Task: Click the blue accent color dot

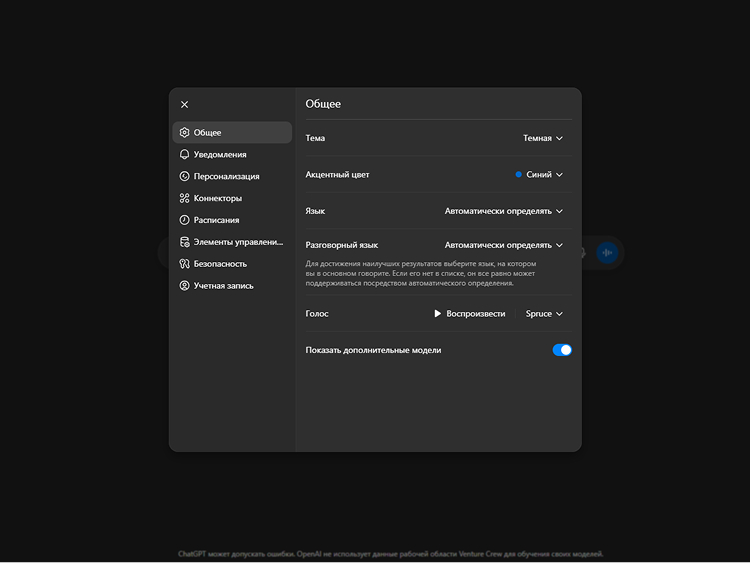Action: [518, 175]
